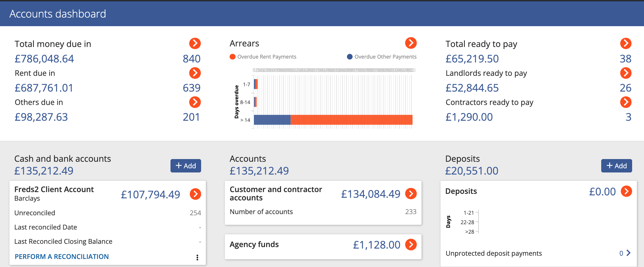The width and height of the screenshot is (644, 267).
Task: Add a new cash or bank account
Action: coord(186,166)
